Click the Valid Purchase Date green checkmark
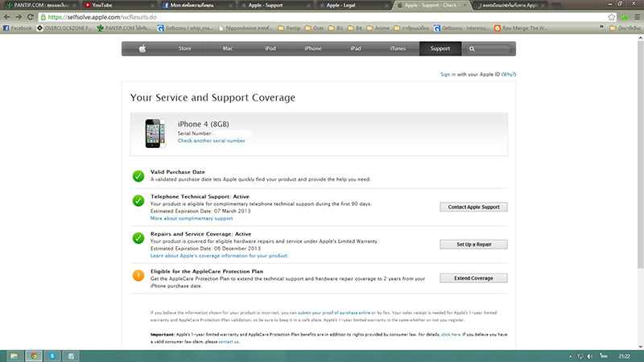 tap(138, 176)
